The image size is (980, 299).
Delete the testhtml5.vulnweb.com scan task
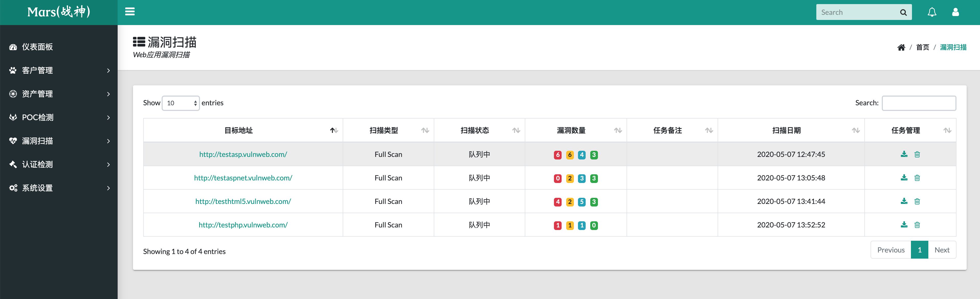(917, 201)
